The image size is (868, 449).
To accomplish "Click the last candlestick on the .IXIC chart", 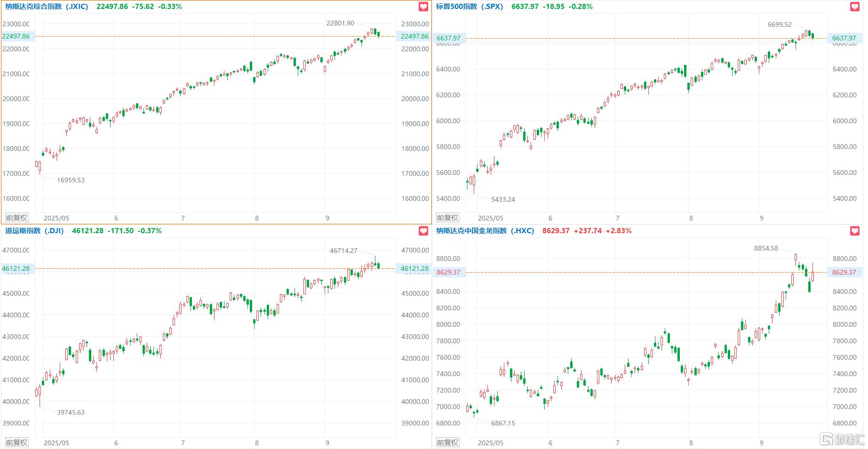I will (379, 34).
